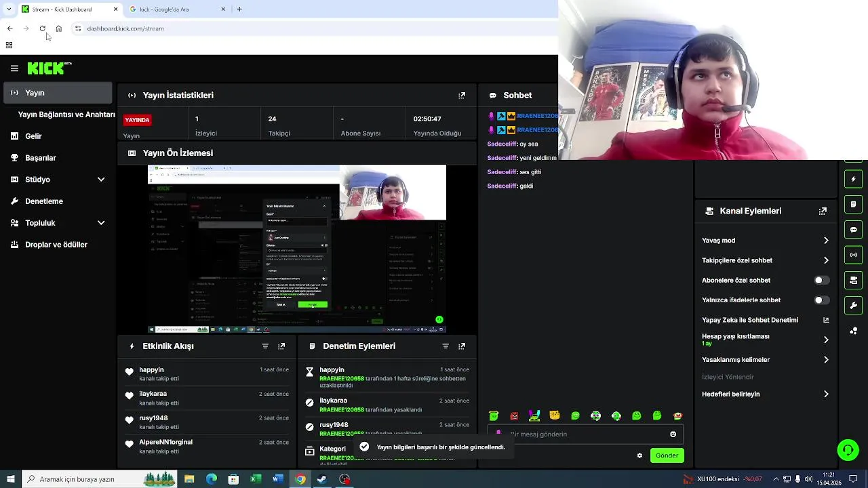Open the green headset support bubble

coord(848,450)
